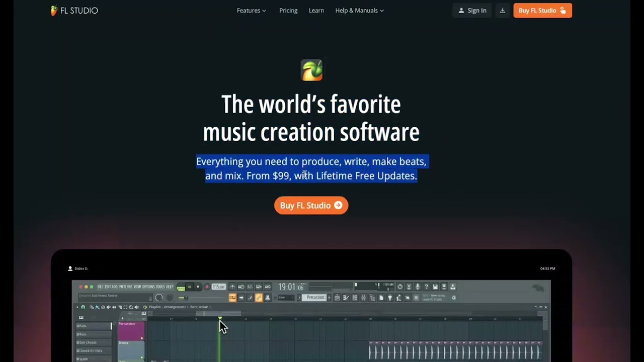This screenshot has width=644, height=362.
Task: Click the master pitch knob
Action: point(170,298)
